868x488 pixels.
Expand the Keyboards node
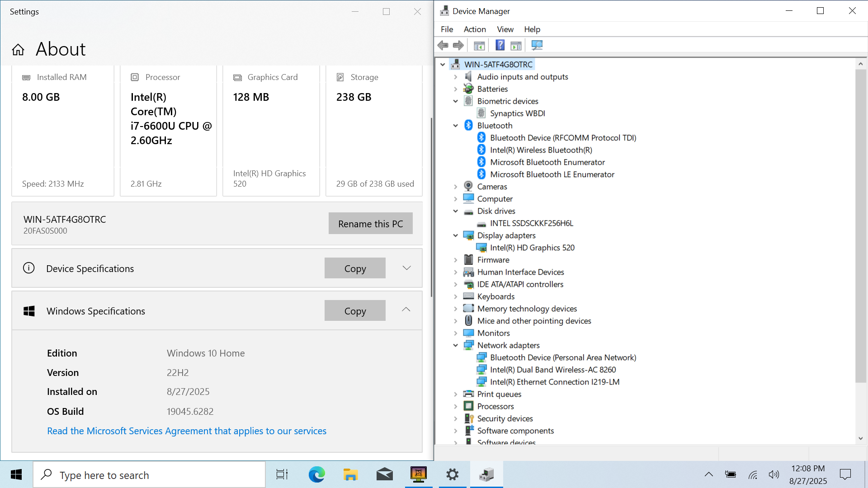tap(456, 296)
